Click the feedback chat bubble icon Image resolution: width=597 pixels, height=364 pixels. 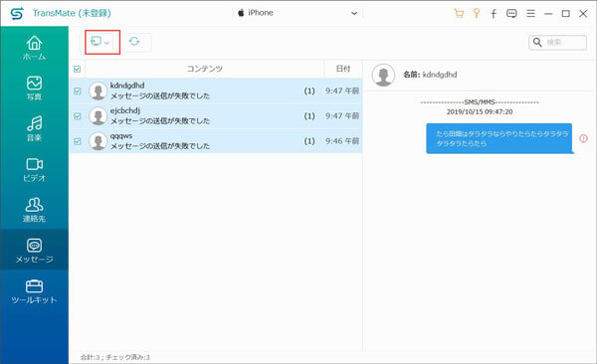511,14
